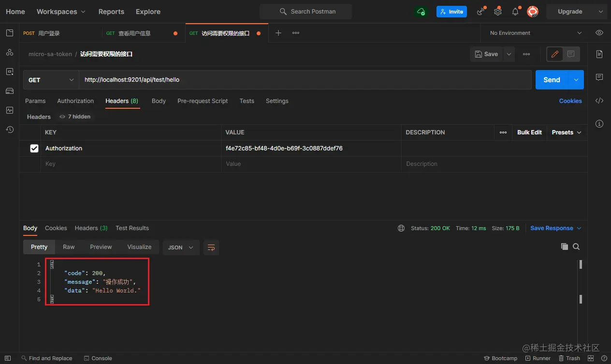Viewport: 611px width, 364px height.
Task: Uncheck the Authorization header checkbox
Action: [34, 148]
